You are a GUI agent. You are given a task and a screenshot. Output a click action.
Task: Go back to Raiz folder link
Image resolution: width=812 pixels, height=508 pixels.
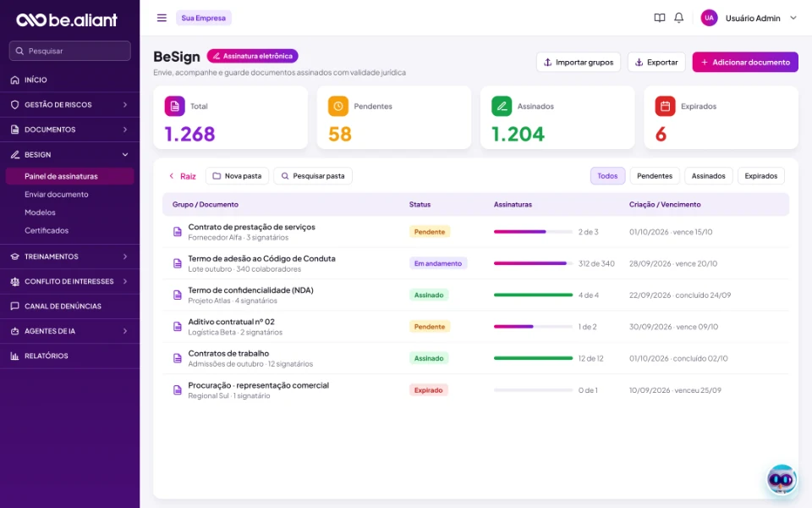pyautogui.click(x=183, y=176)
